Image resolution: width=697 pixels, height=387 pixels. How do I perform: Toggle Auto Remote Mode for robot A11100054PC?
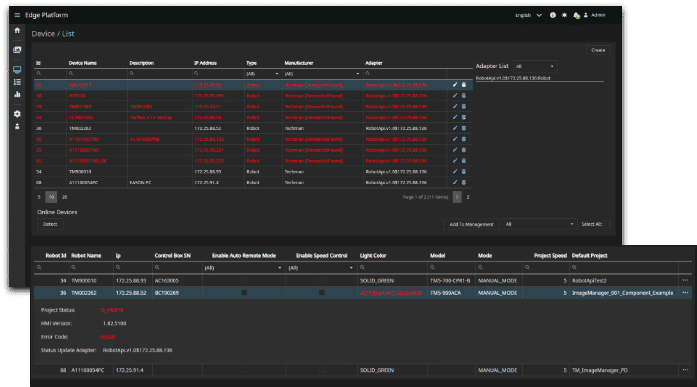click(244, 370)
